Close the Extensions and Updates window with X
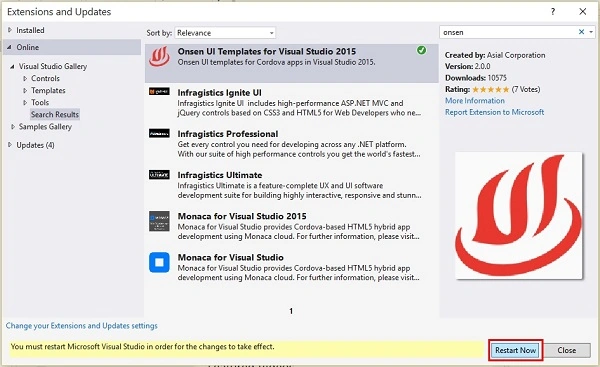The width and height of the screenshot is (600, 367). [583, 12]
